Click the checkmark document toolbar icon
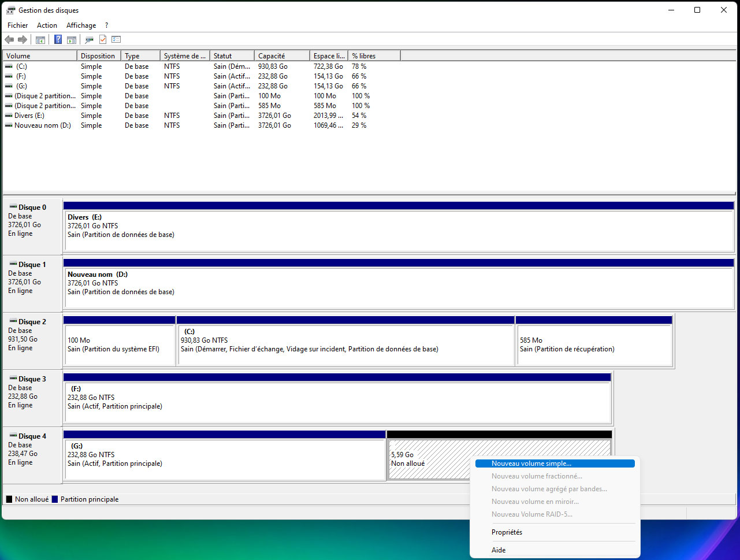 point(103,39)
